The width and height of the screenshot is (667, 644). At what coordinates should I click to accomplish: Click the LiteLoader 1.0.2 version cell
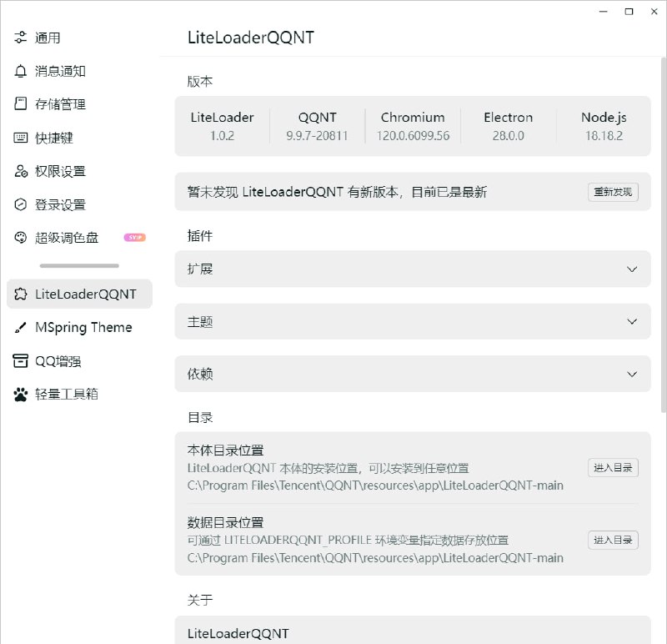[x=222, y=126]
